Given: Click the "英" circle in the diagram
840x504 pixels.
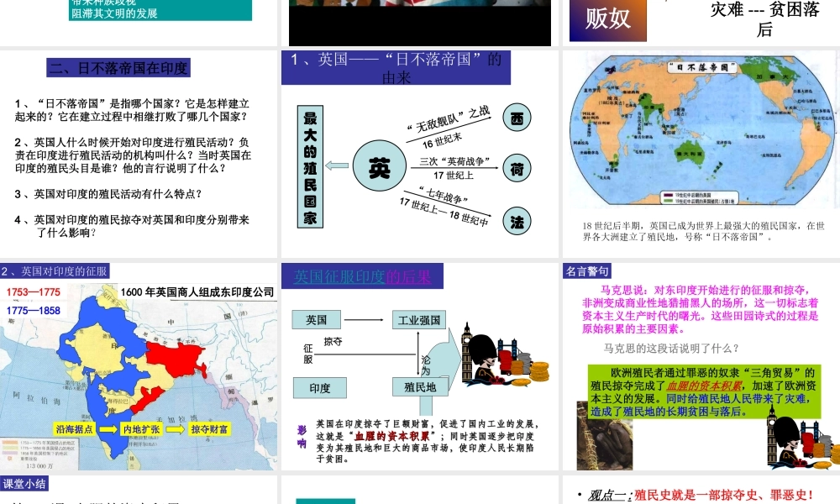Looking at the screenshot, I should pyautogui.click(x=380, y=167).
